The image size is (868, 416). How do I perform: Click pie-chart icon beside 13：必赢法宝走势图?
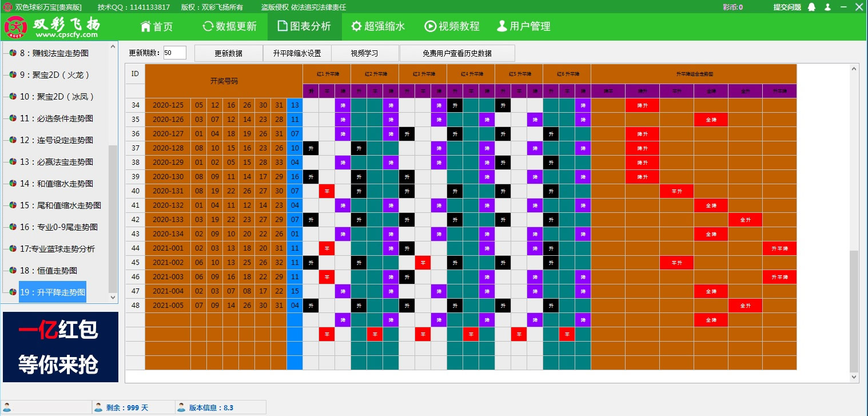13,162
